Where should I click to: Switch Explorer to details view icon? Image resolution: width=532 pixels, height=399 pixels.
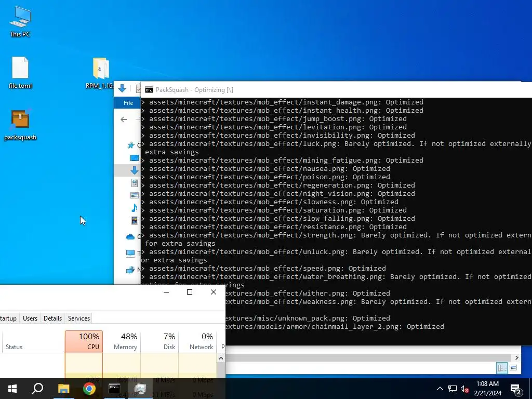pos(502,368)
